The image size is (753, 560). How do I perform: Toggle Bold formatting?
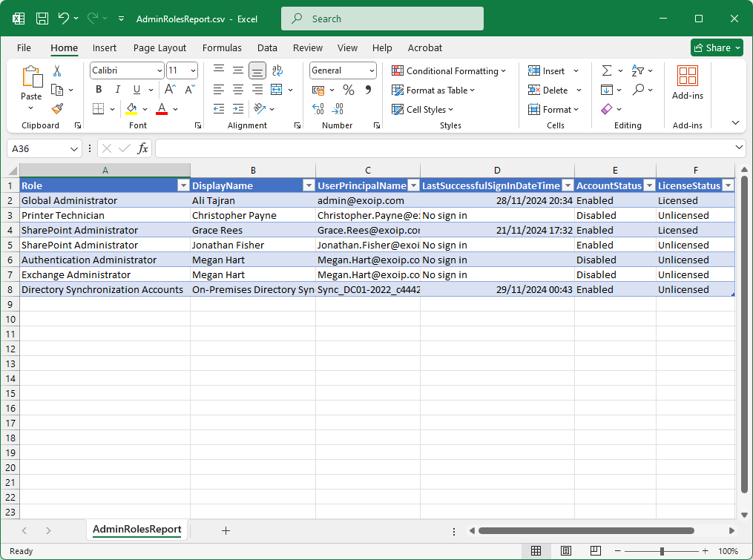[98, 90]
